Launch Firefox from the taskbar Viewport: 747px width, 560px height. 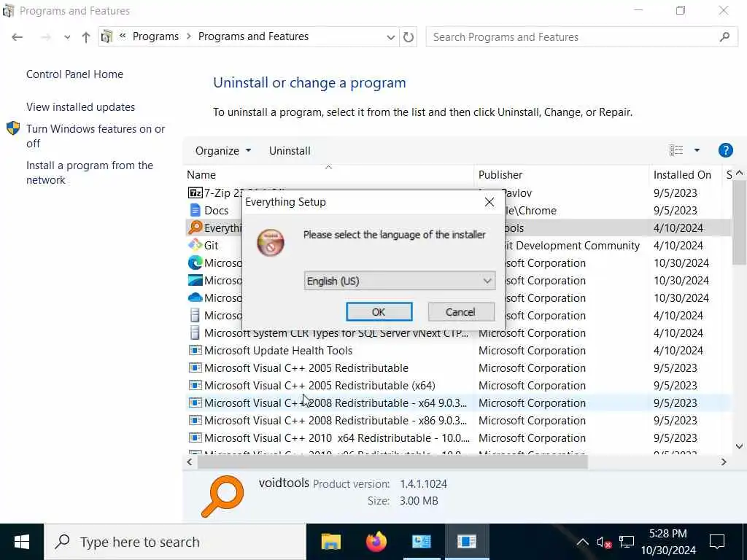coord(376,542)
